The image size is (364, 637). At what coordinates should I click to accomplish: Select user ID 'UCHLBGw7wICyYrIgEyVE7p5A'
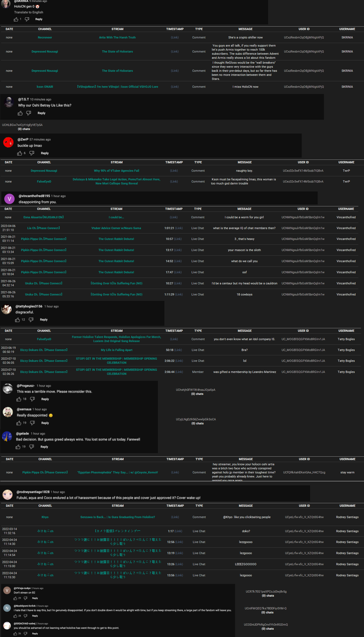[x=22, y=125]
